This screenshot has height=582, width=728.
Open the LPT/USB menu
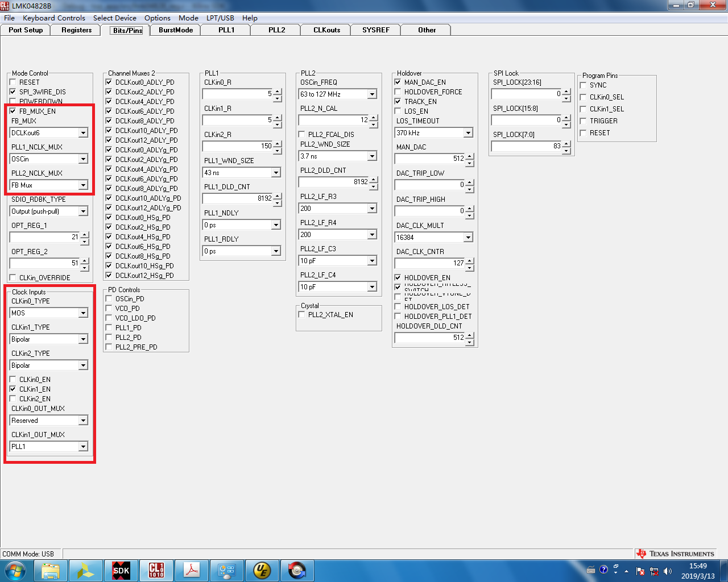click(220, 18)
